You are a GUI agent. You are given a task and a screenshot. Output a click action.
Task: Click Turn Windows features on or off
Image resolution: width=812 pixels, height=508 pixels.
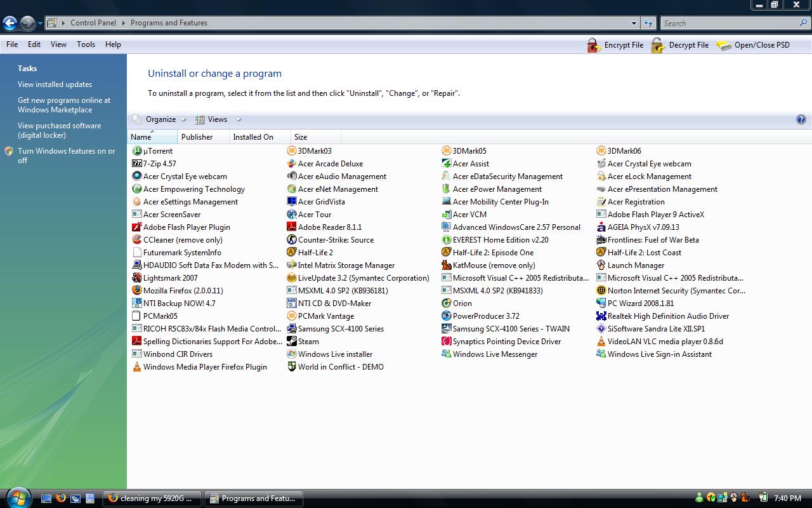pyautogui.click(x=67, y=156)
